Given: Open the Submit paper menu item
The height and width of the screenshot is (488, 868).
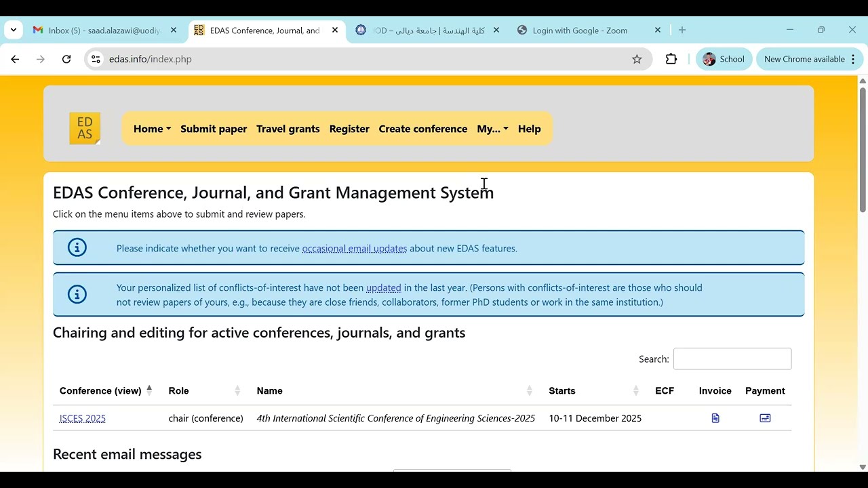Looking at the screenshot, I should pyautogui.click(x=214, y=129).
